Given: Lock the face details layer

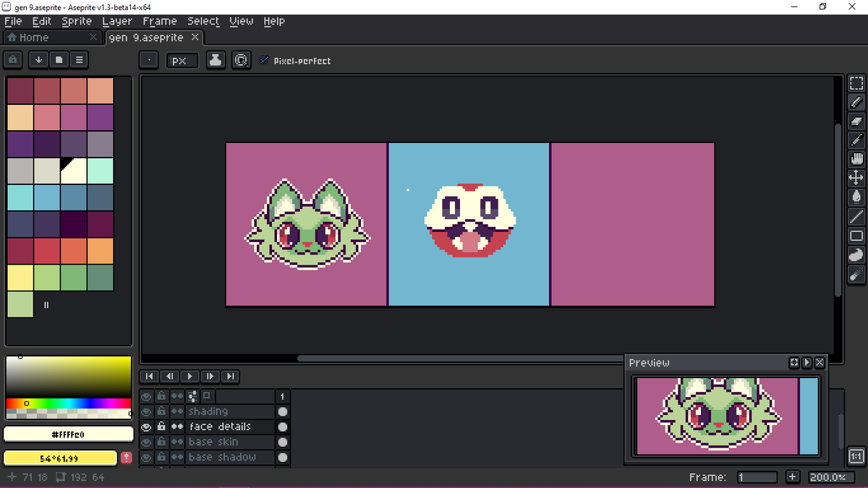Looking at the screenshot, I should tap(162, 427).
